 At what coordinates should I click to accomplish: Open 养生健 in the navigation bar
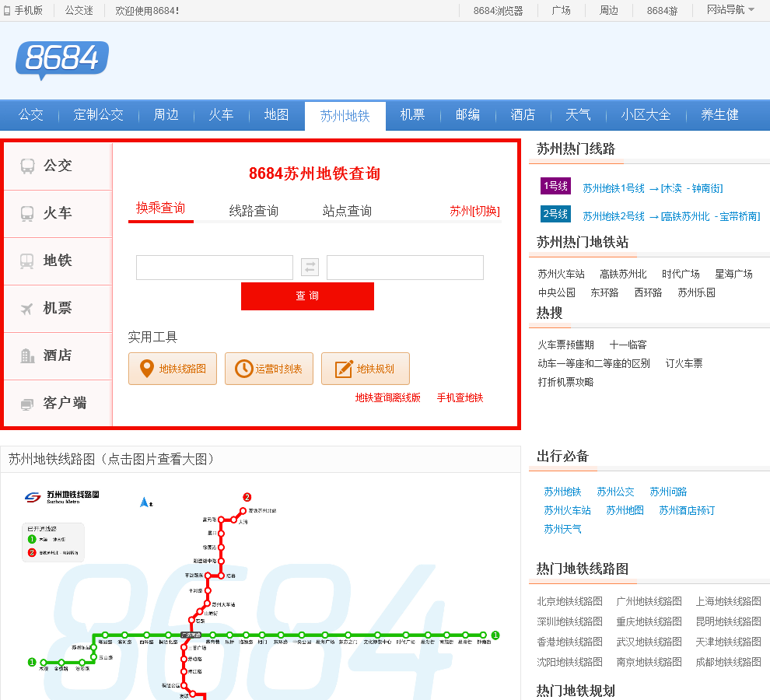[719, 115]
